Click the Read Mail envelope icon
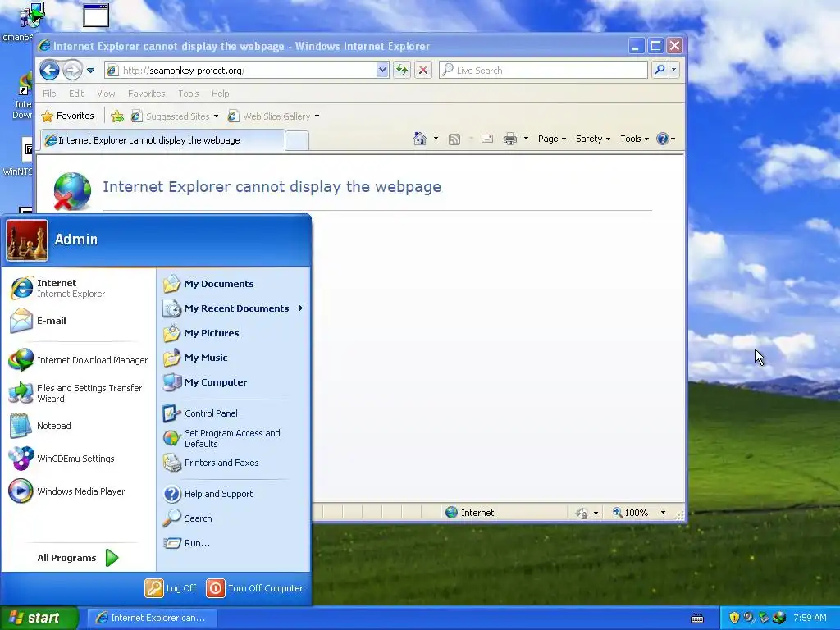Image resolution: width=840 pixels, height=630 pixels. (x=487, y=139)
